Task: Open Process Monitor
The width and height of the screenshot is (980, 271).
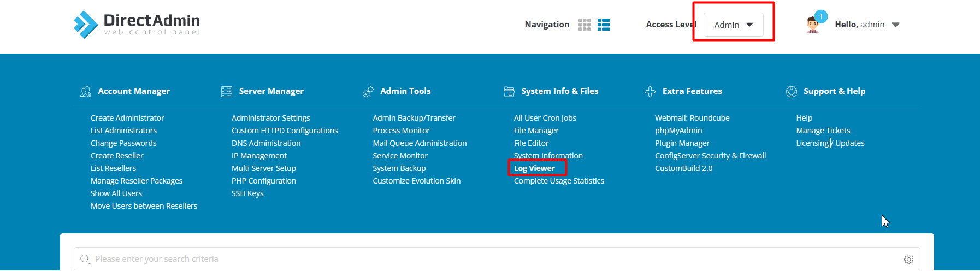Action: [x=401, y=131]
